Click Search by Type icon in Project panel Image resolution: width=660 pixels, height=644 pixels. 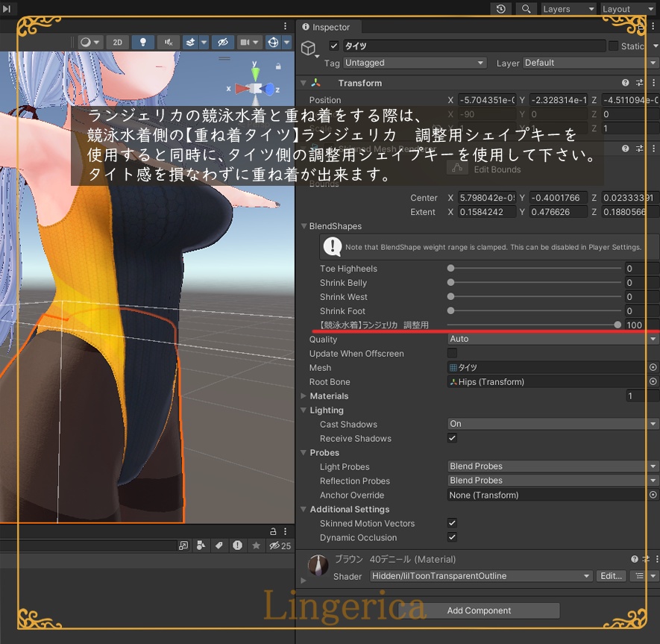201,545
